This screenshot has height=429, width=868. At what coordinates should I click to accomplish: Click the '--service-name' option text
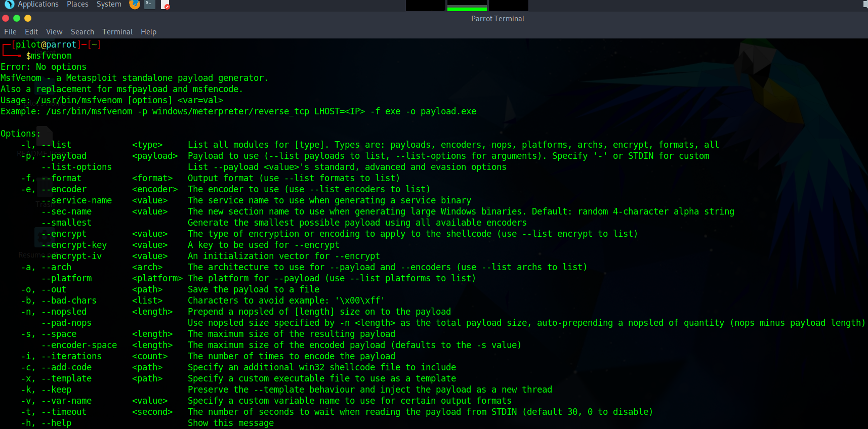pos(76,200)
